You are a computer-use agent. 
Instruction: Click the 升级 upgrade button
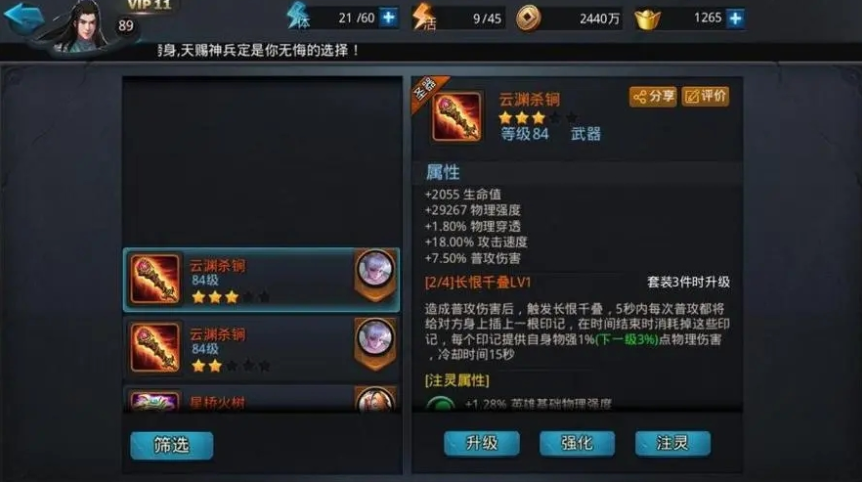482,443
